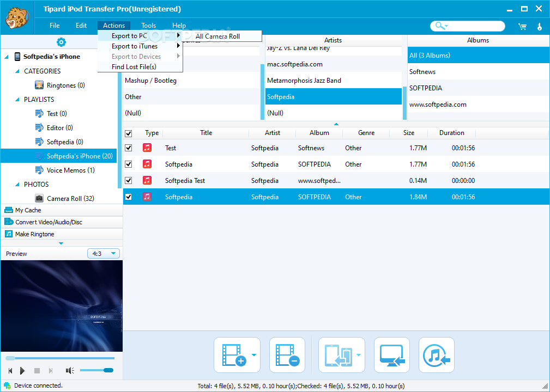The width and height of the screenshot is (550, 392).
Task: Collapse the PHOTOS tree section
Action: [x=17, y=184]
